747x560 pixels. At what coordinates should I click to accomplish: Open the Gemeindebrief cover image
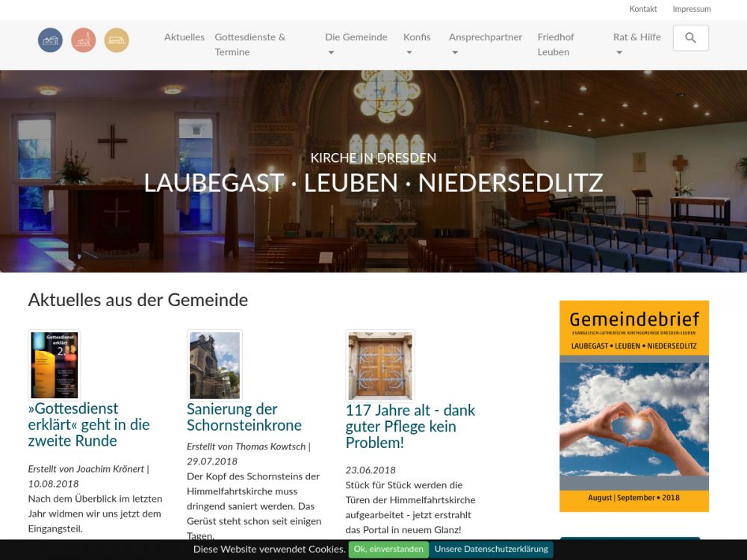(633, 406)
